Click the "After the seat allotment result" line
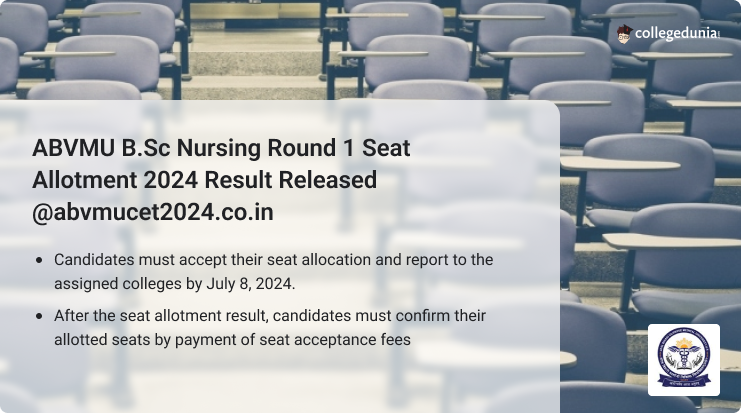The height and width of the screenshot is (413, 741). [270, 316]
